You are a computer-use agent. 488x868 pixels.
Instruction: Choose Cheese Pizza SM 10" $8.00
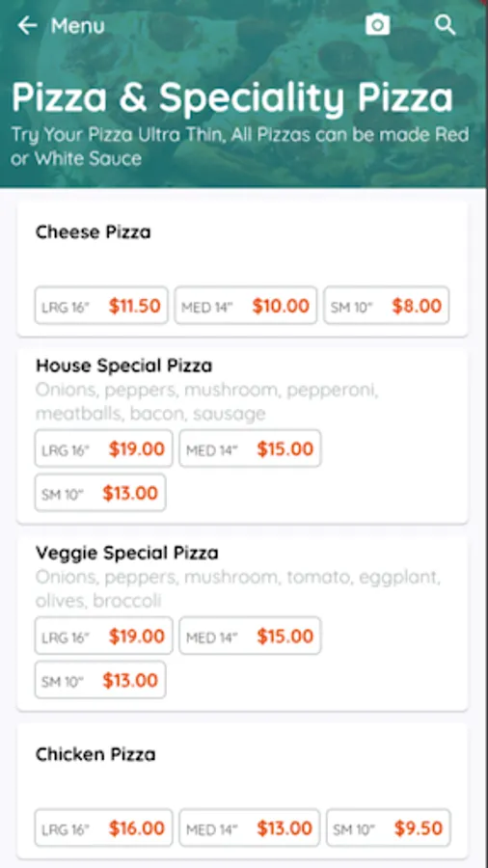(x=386, y=305)
